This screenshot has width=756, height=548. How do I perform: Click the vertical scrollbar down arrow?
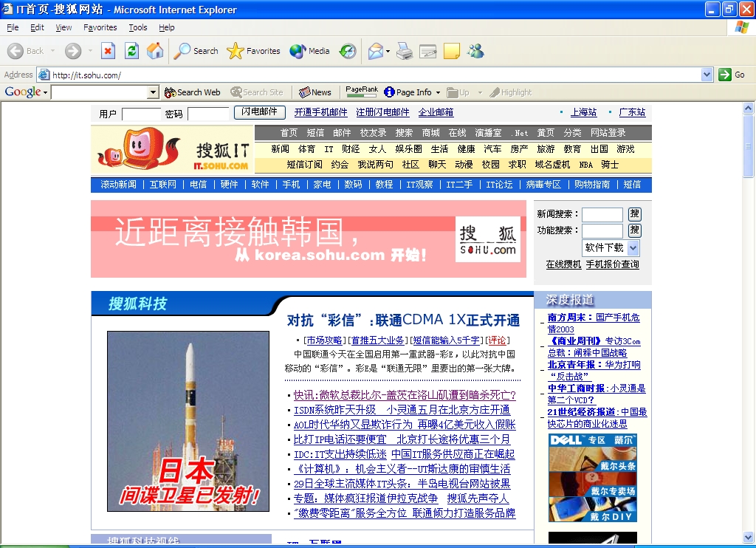tap(749, 537)
